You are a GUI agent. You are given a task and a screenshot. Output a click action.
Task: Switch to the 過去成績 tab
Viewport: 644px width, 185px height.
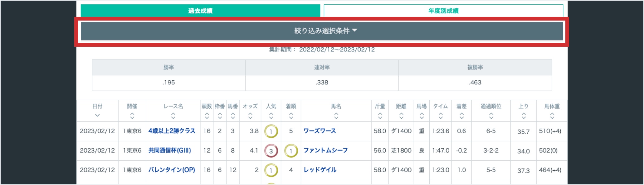point(200,11)
